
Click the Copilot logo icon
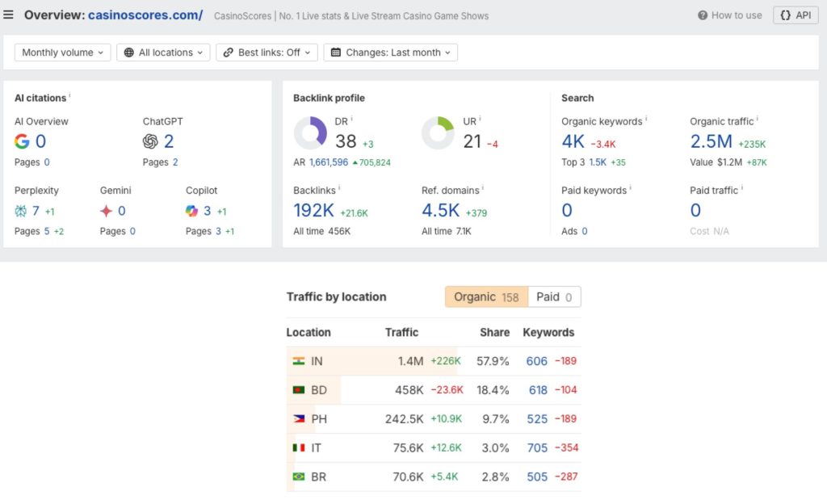[x=192, y=211]
